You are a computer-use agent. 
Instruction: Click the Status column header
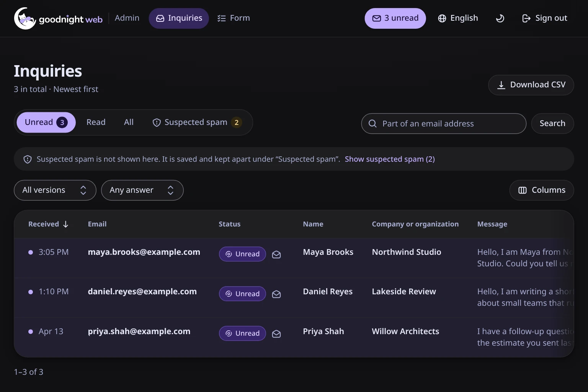(230, 224)
